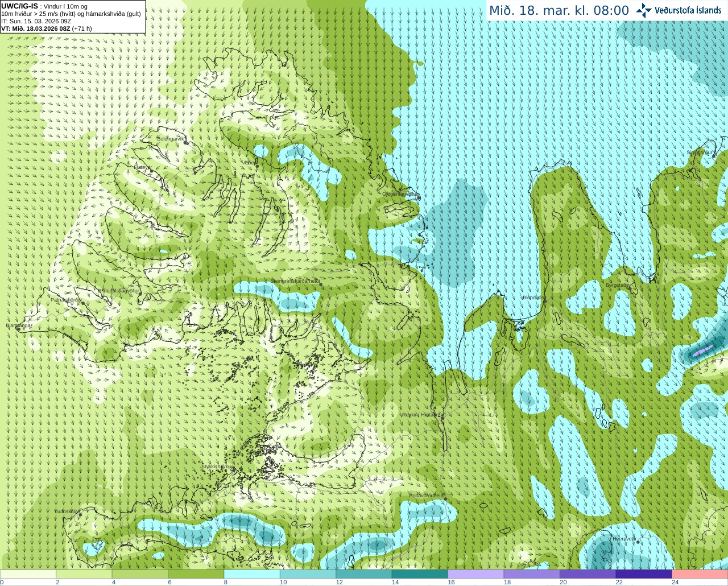Click the purple high-wind patch on the map

[x=702, y=350]
